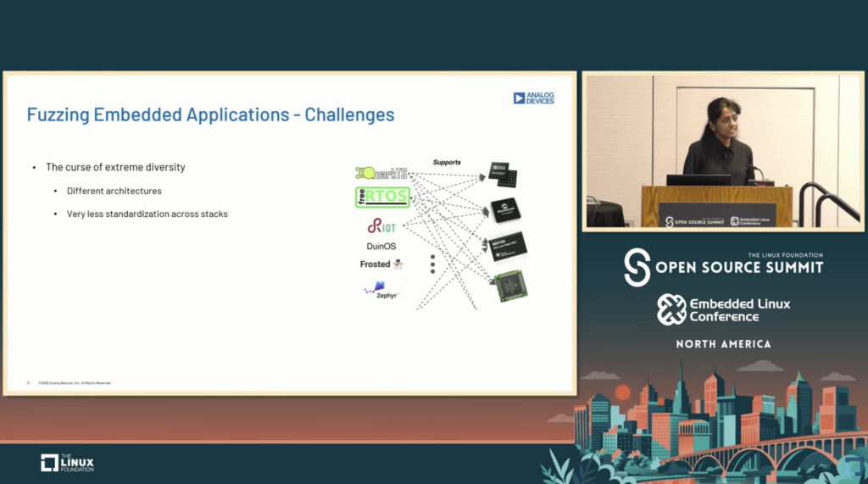Click the 'NORTH AMERICA' text
Viewport: 868px width, 484px height.
click(723, 344)
